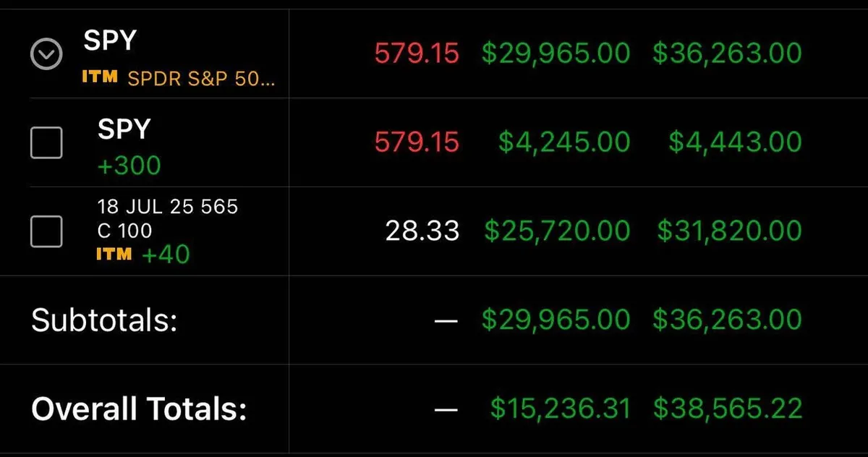Tap the $25,720.00 value on the call row
868x457 pixels.
(x=556, y=231)
